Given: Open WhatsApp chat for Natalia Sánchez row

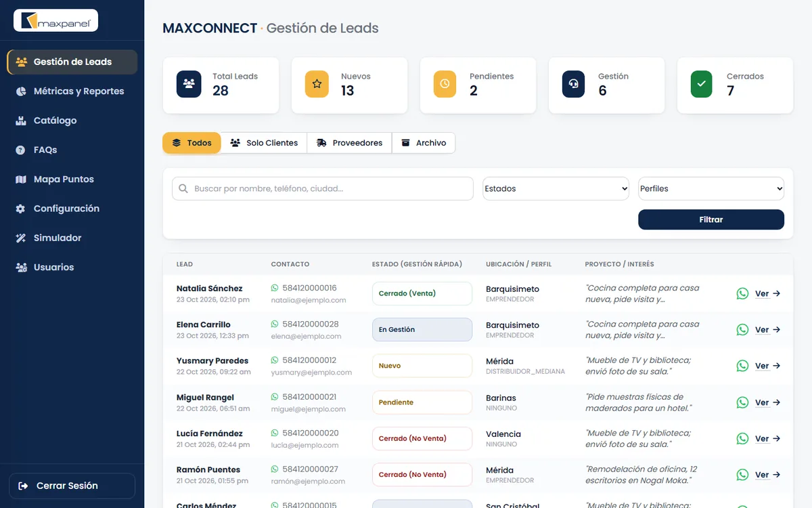Looking at the screenshot, I should pyautogui.click(x=742, y=293).
